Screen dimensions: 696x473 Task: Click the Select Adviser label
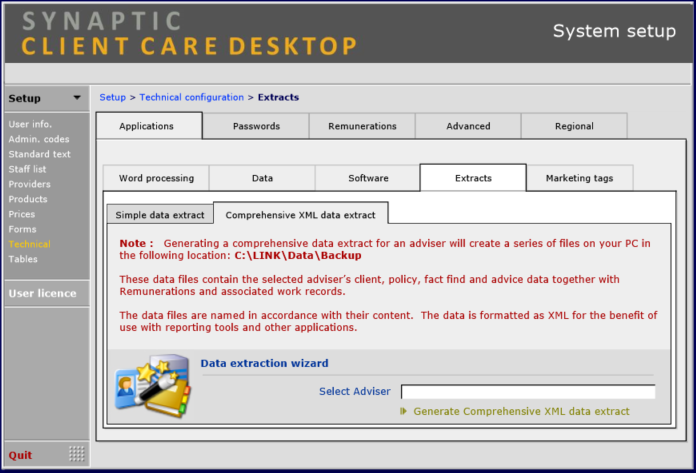tap(355, 391)
